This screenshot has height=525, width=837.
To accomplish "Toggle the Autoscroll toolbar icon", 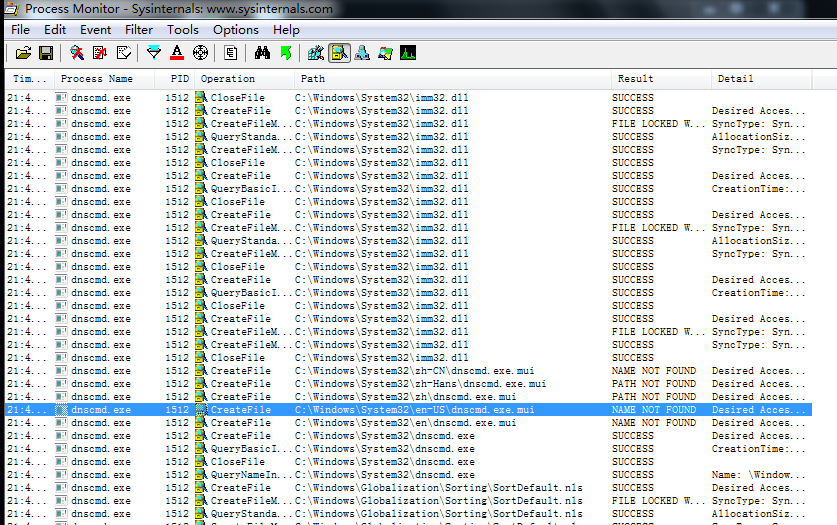I will click(100, 53).
